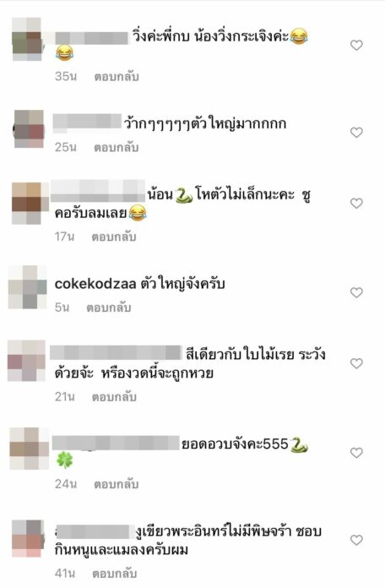Click ตอบกลับ under the 24น comment
The image size is (385, 588).
[x=117, y=484]
